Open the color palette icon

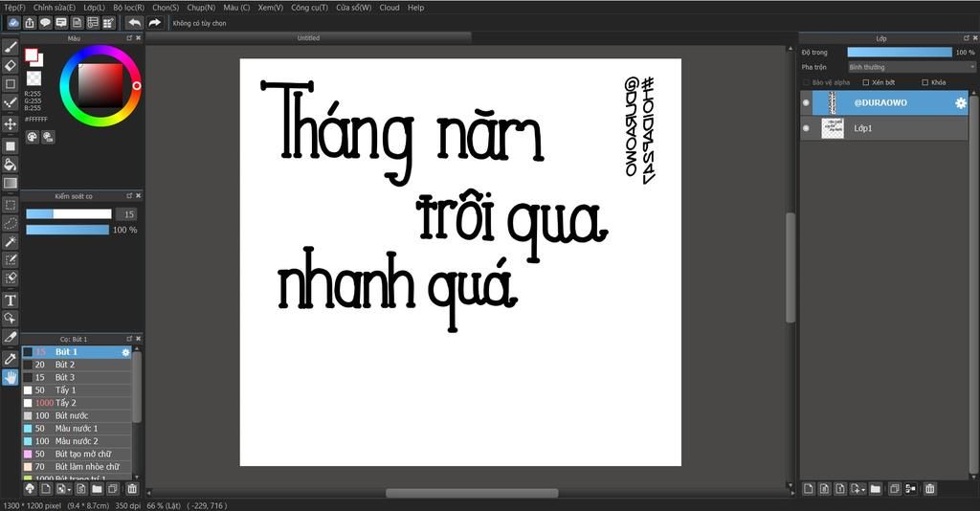32,137
